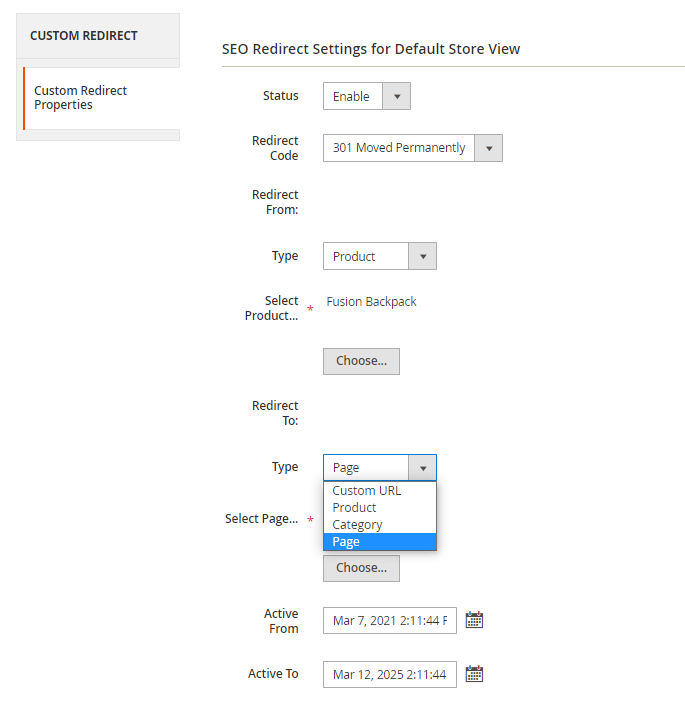Click the SEO Redirect Settings section heading
Image resolution: width=685 pixels, height=704 pixels.
371,49
